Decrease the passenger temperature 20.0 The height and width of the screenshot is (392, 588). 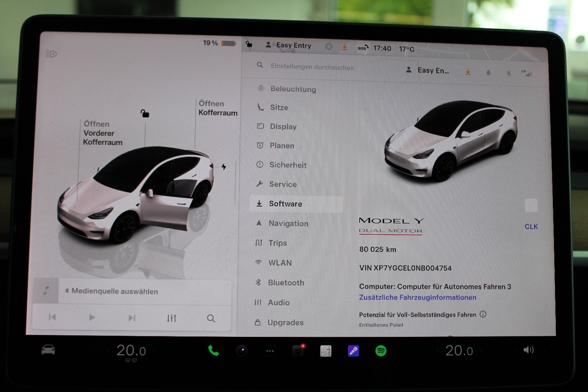(x=437, y=350)
